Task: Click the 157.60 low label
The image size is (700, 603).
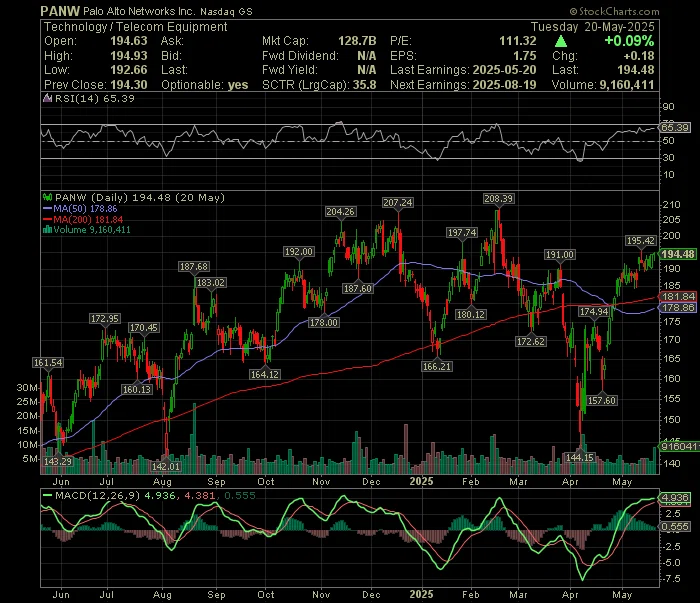Action: coord(602,400)
